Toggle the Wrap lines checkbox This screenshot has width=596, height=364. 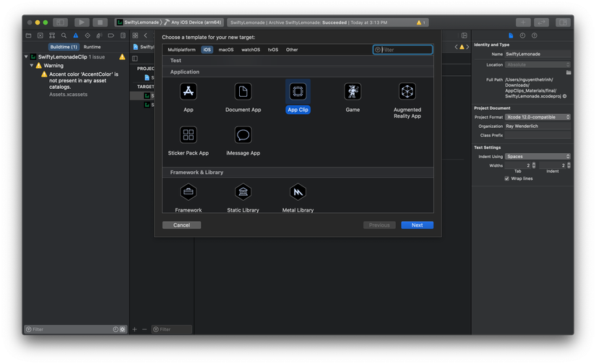(506, 178)
